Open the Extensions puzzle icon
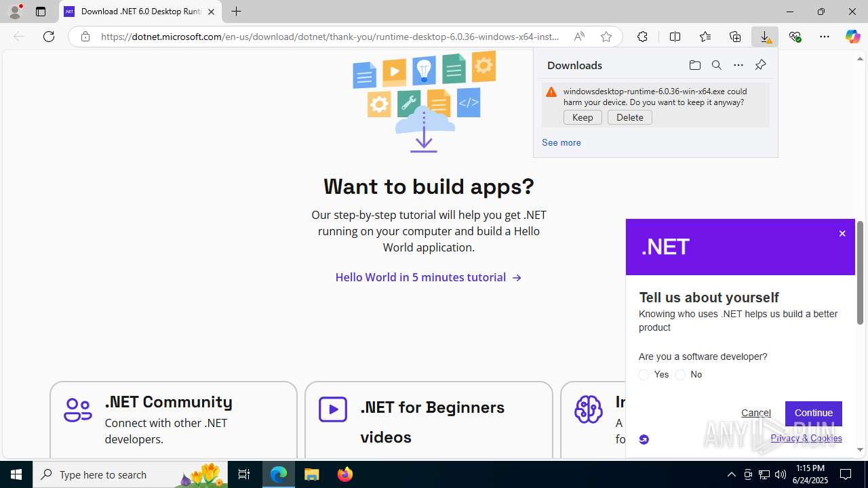This screenshot has height=488, width=868. click(642, 37)
